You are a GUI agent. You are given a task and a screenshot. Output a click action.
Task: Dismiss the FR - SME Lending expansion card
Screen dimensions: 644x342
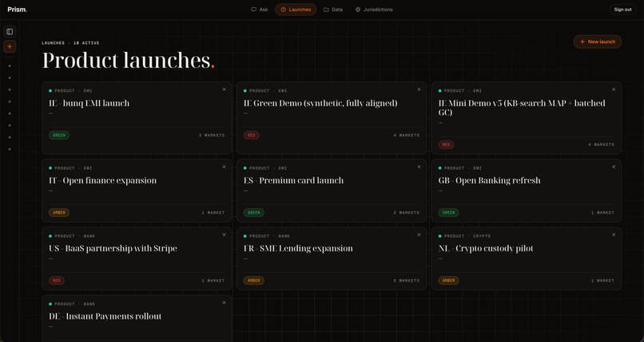click(419, 235)
